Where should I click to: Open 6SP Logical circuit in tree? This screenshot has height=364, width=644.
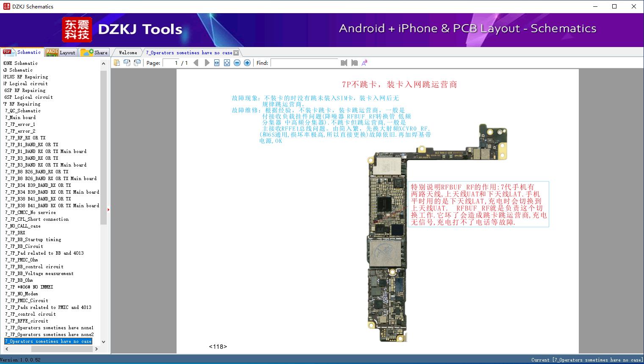pos(29,97)
